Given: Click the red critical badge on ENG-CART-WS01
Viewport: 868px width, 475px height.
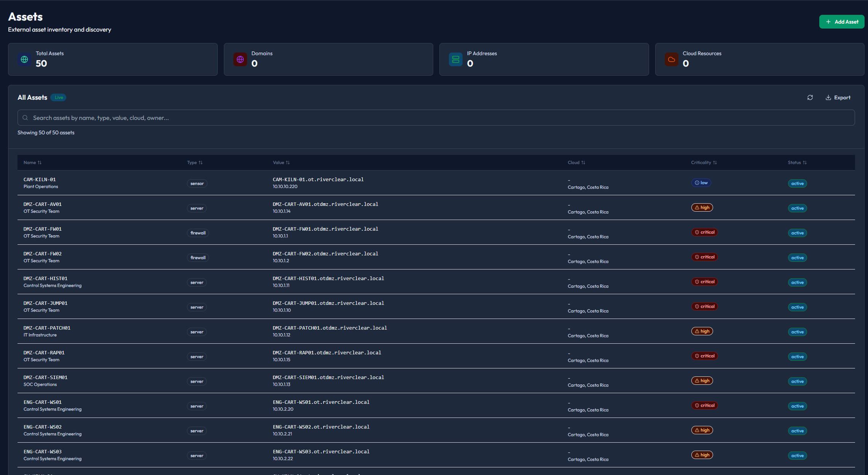Looking at the screenshot, I should click(704, 405).
